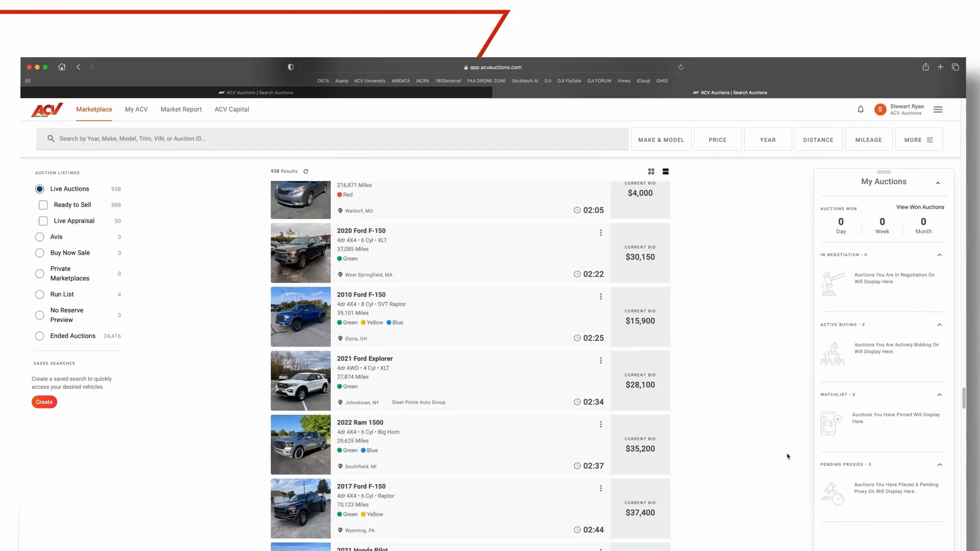Click the red Create saved search button

coord(44,402)
